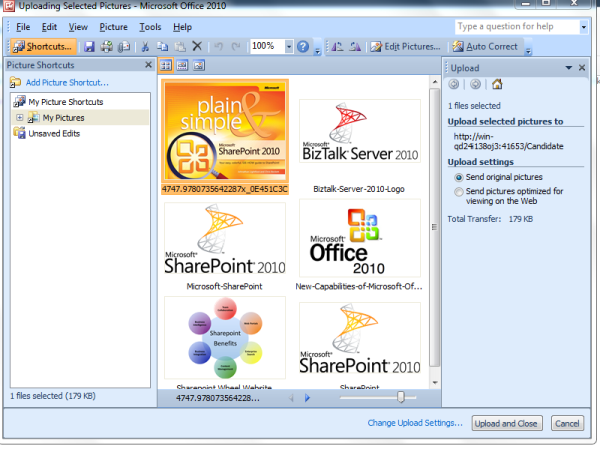This screenshot has width=600, height=449.
Task: Switch to Single Picture view
Action: pos(199,65)
